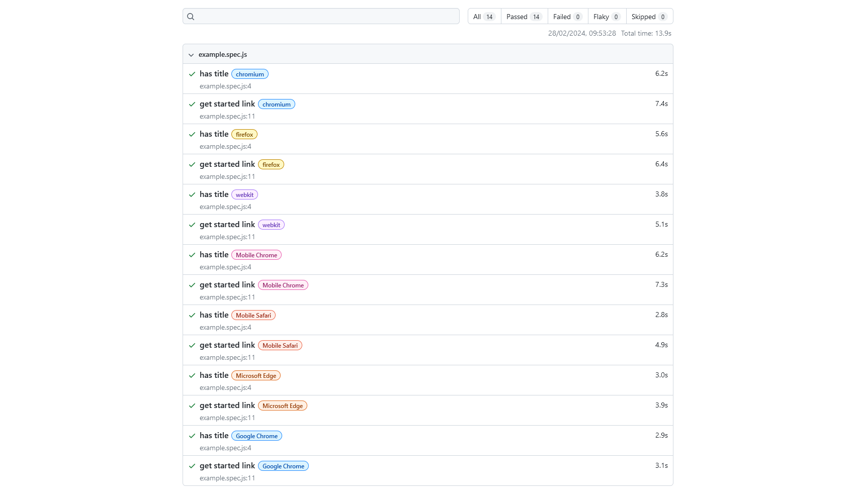
Task: Click Microsoft Edge tag on has title row
Action: tap(256, 376)
